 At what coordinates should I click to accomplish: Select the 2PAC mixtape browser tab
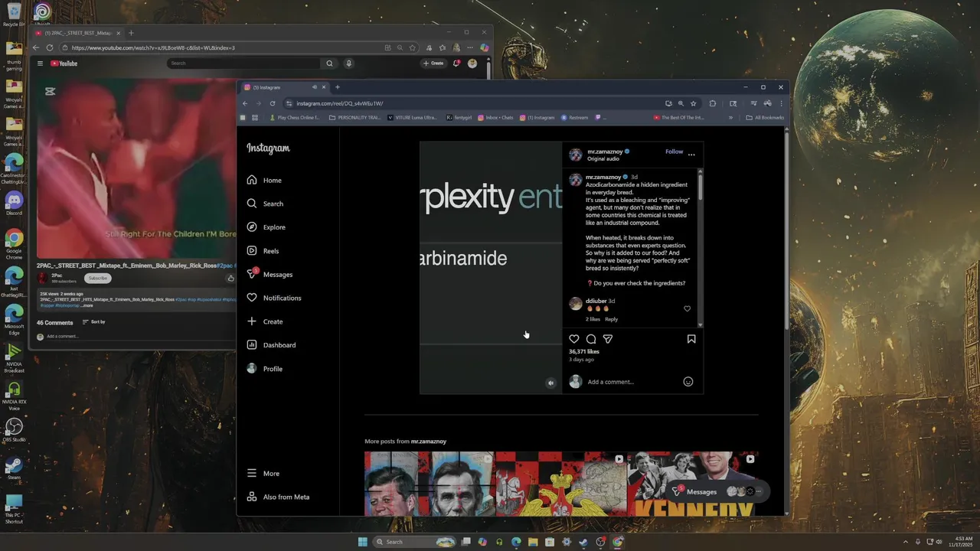pos(77,33)
